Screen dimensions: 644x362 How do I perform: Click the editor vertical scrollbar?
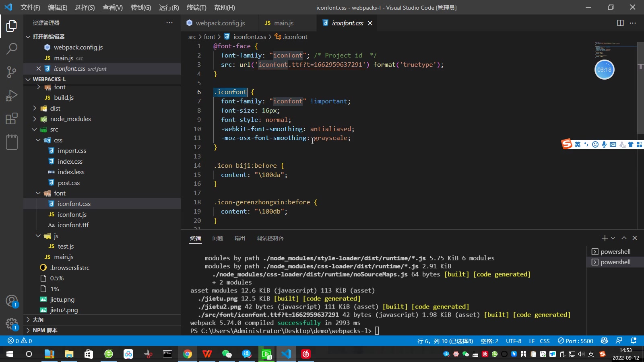pyautogui.click(x=640, y=88)
